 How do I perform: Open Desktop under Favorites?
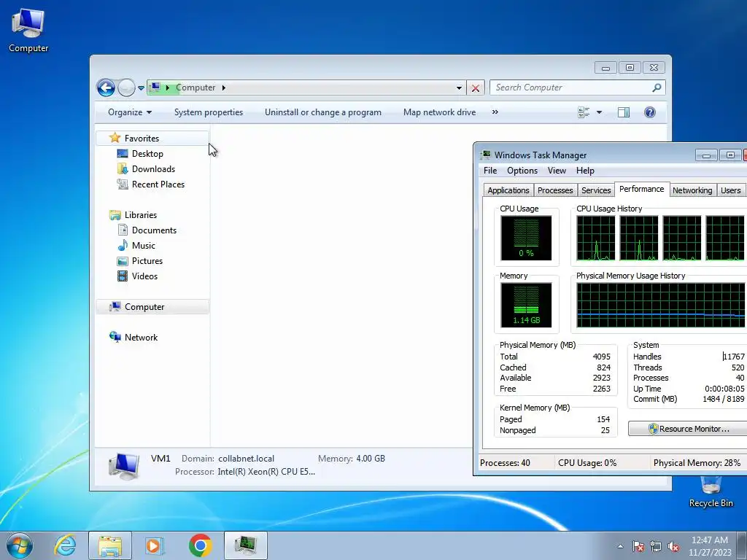(x=147, y=154)
